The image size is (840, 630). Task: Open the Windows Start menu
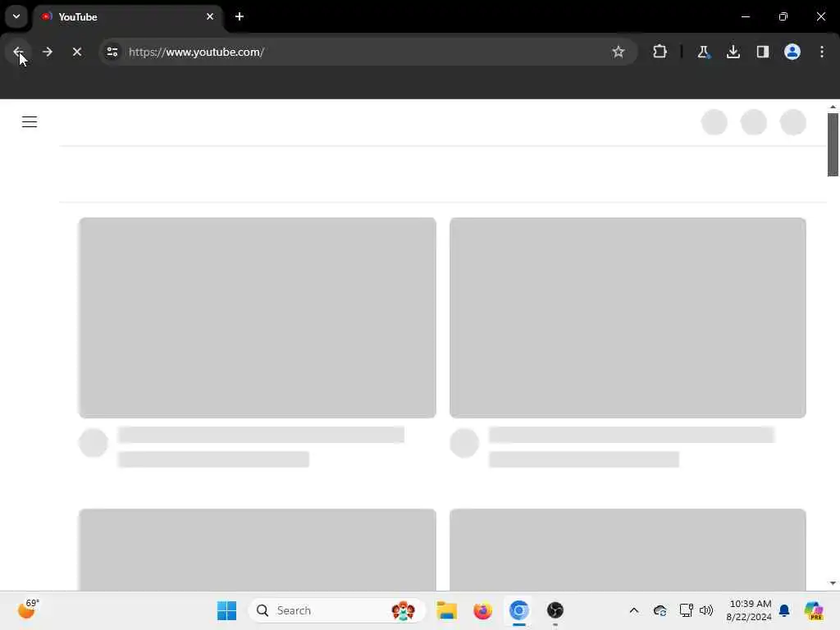coord(226,610)
